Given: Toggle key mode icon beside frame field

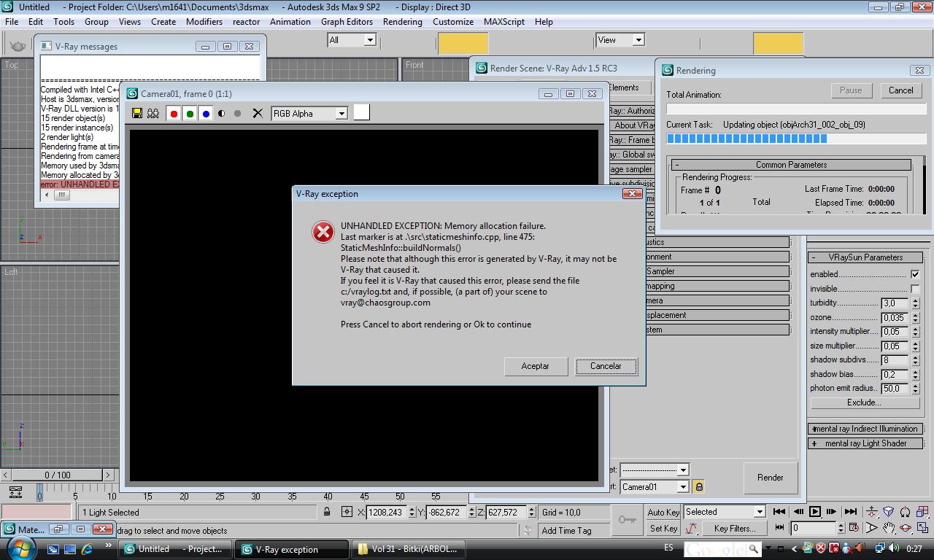Looking at the screenshot, I should tap(779, 527).
